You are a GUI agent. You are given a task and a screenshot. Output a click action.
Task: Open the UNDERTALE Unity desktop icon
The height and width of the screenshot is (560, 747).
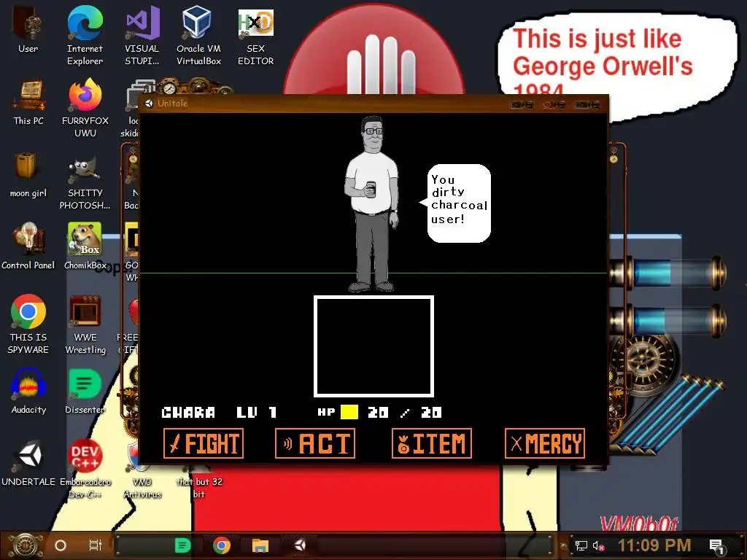click(28, 463)
